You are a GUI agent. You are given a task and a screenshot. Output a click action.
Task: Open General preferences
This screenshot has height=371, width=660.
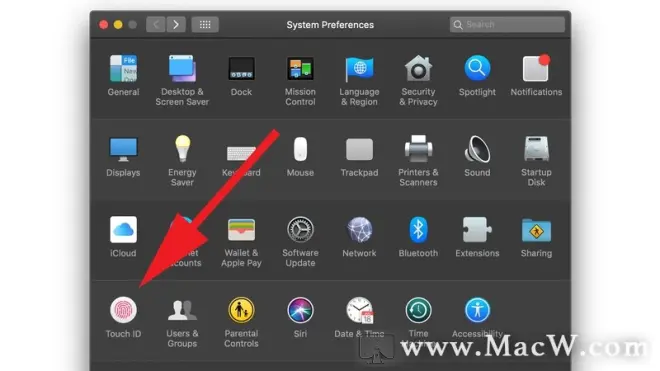point(123,68)
